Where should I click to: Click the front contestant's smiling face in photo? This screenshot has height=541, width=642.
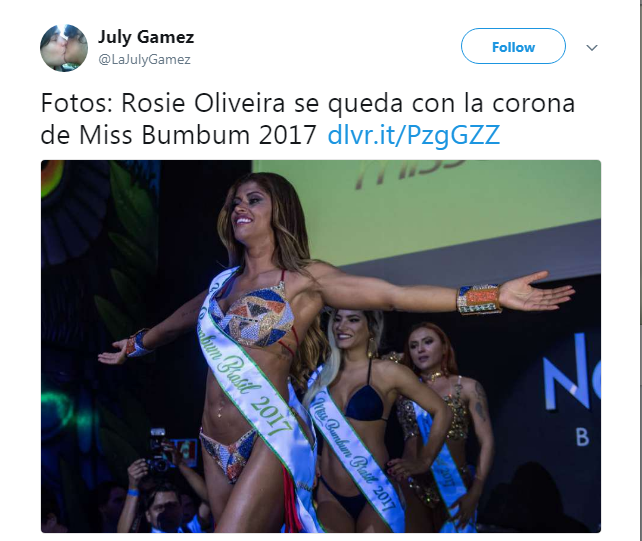click(x=248, y=209)
